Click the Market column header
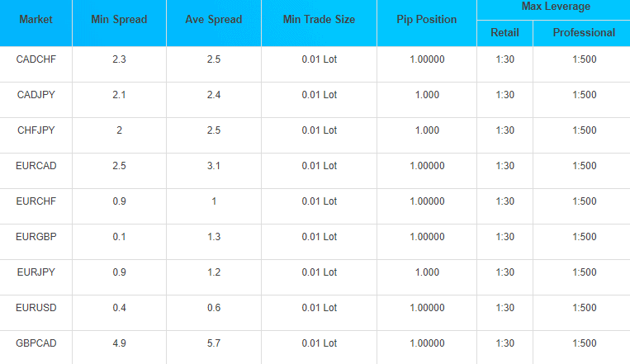630x364 pixels. (x=36, y=19)
